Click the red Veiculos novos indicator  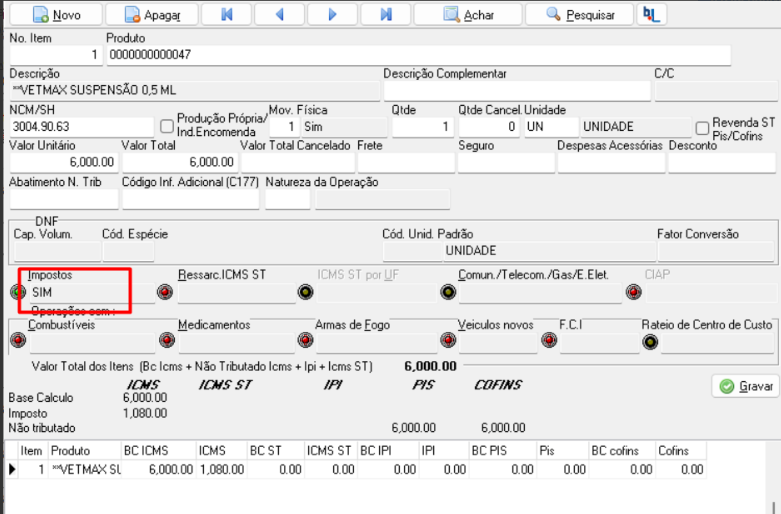tap(448, 340)
